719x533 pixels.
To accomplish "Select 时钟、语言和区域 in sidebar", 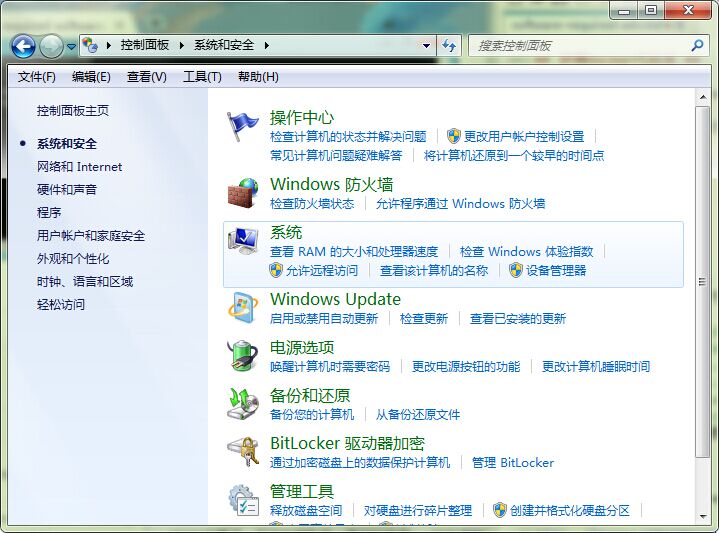I will click(x=85, y=281).
